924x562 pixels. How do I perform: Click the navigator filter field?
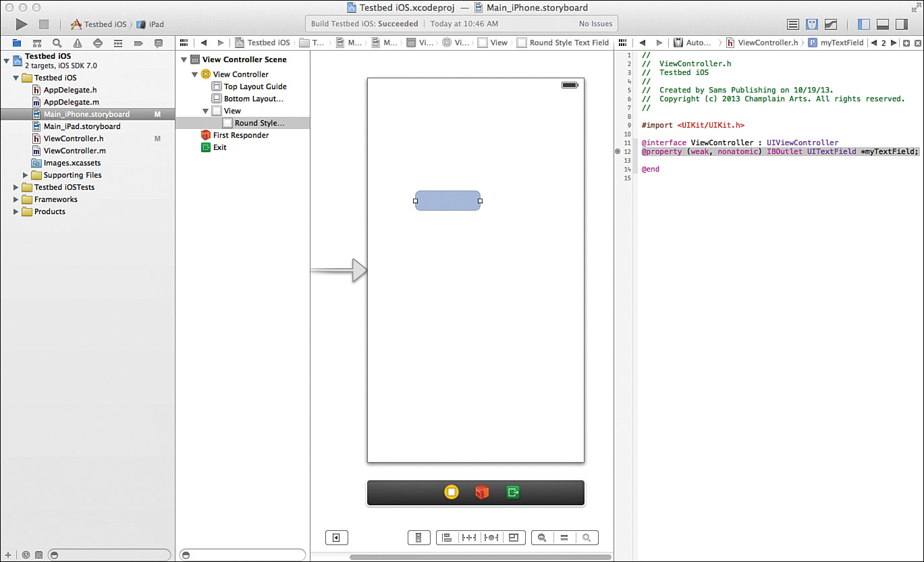[110, 555]
